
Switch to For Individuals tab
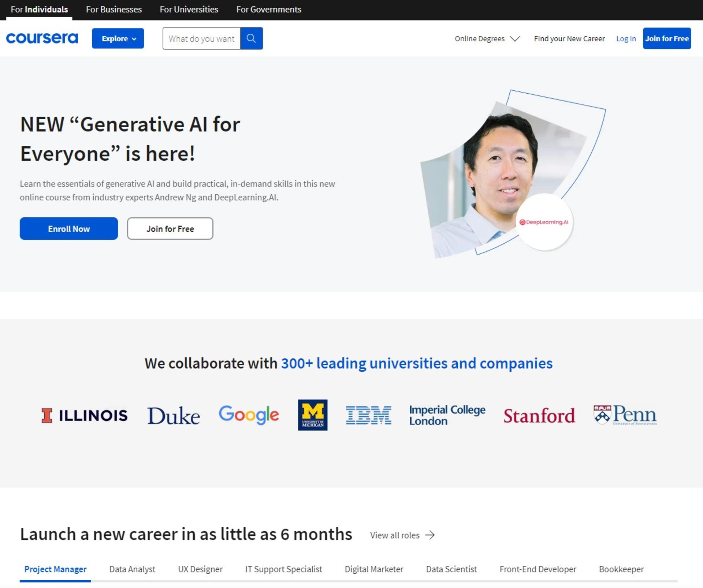point(39,10)
